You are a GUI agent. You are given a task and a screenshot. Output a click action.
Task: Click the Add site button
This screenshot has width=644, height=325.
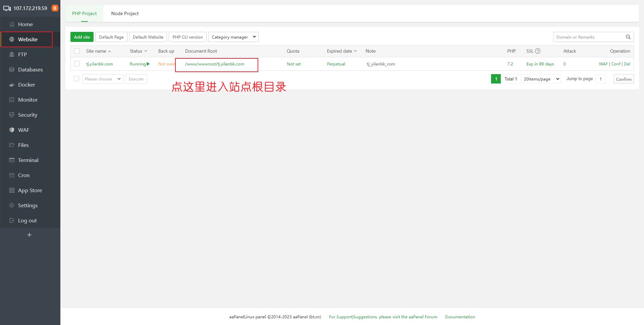pos(82,37)
